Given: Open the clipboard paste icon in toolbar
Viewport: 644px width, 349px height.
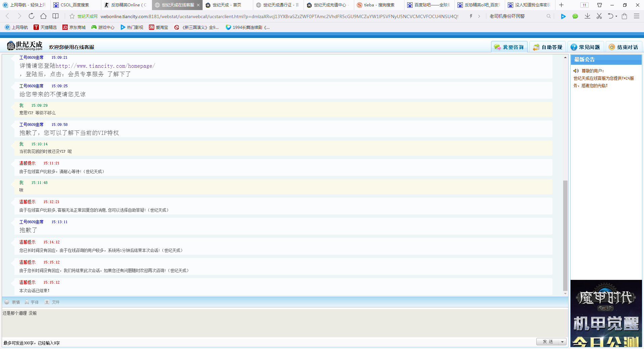Looking at the screenshot, I should pos(624,16).
